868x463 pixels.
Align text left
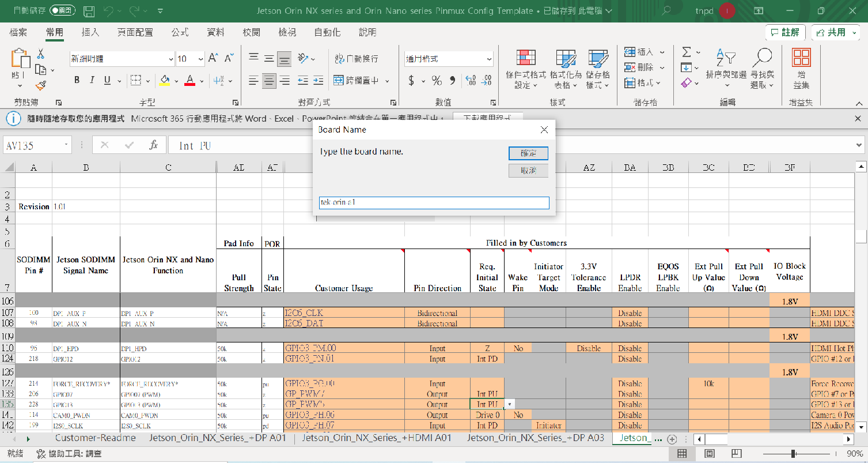click(x=253, y=81)
